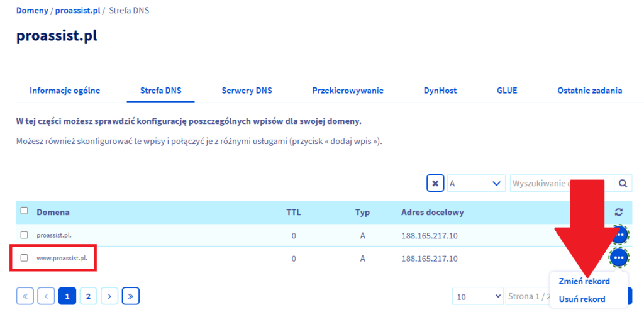The image size is (644, 317).
Task: Expand the rows-per-page dropdown showing 10
Action: pos(477,296)
